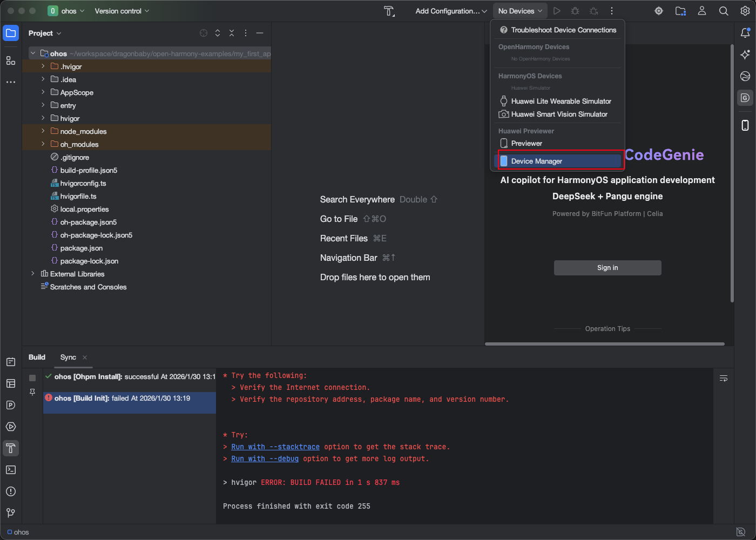This screenshot has width=756, height=540.
Task: Open Notifications bell icon in right sidebar
Action: pyautogui.click(x=745, y=33)
